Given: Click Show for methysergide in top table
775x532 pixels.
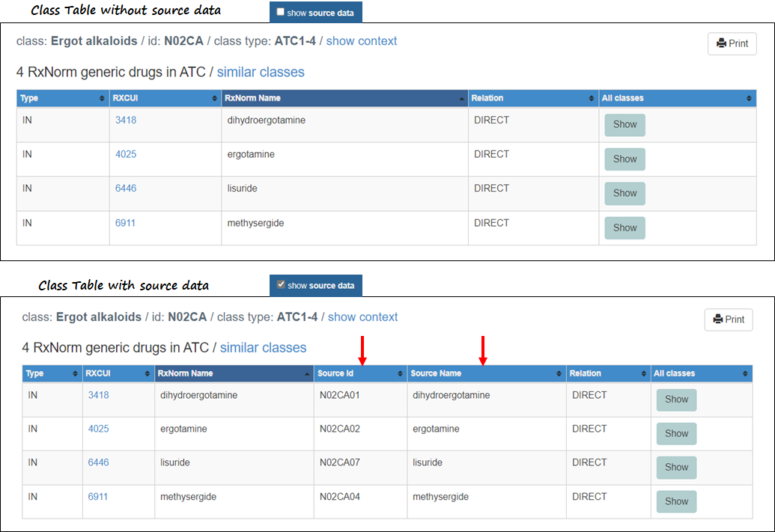Looking at the screenshot, I should 624,227.
